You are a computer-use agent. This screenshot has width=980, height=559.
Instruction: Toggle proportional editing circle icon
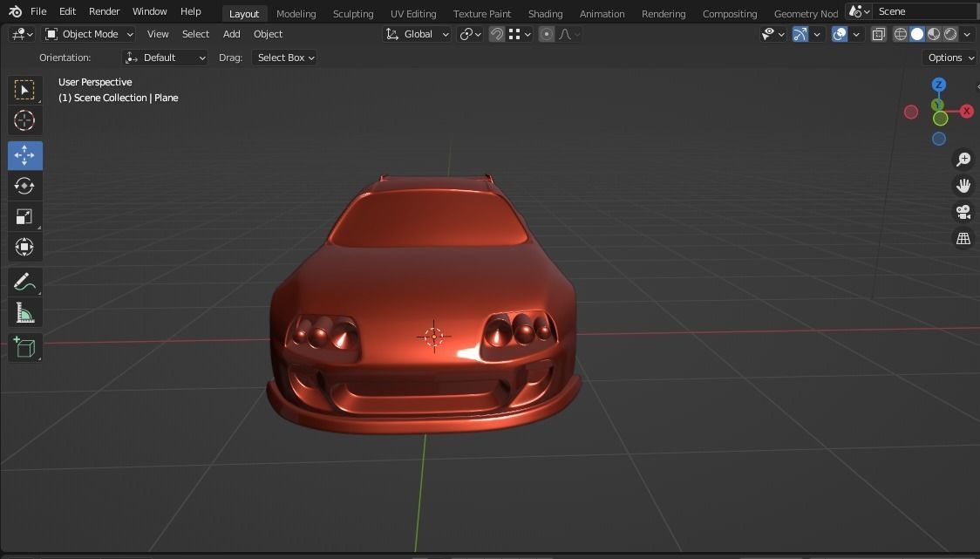(547, 34)
